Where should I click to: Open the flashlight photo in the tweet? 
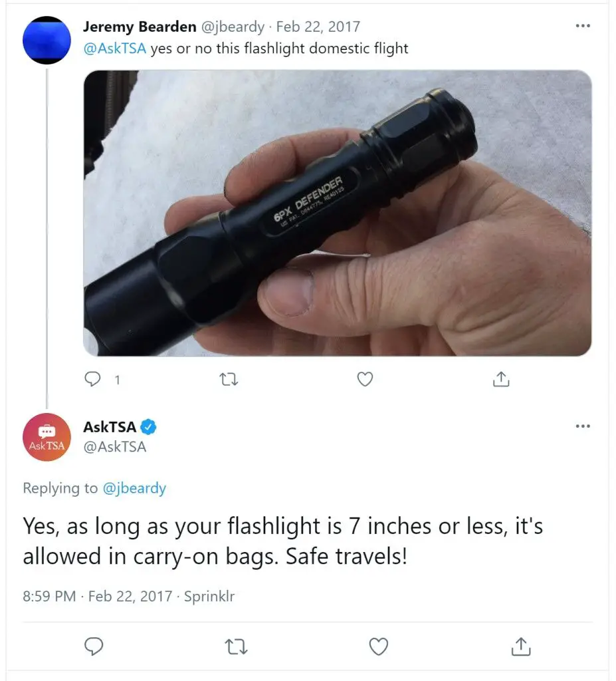pos(337,213)
